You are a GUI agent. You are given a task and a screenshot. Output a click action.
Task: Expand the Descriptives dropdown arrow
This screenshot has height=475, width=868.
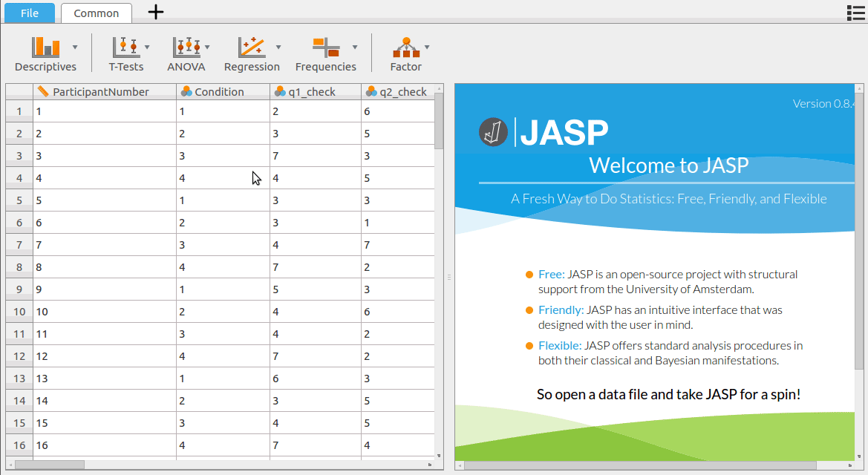pos(74,46)
